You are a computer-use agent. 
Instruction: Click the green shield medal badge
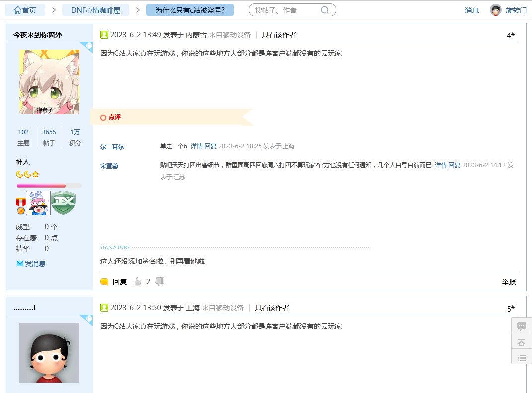pos(64,202)
